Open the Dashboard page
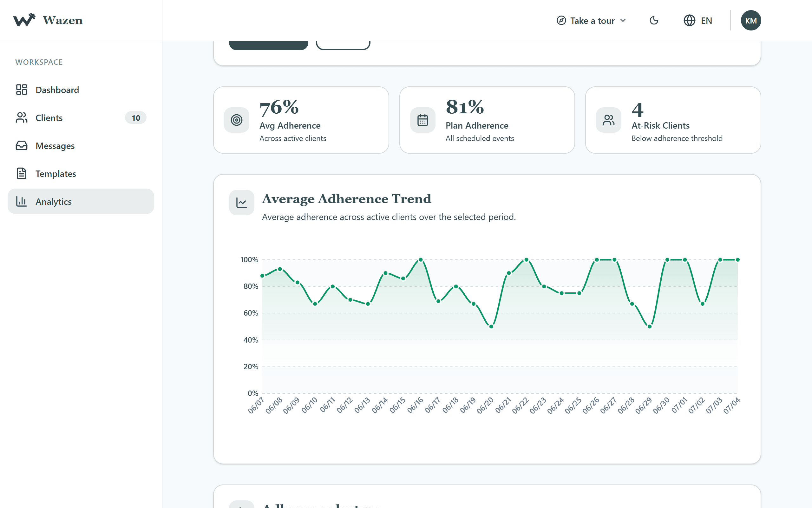 pyautogui.click(x=81, y=90)
